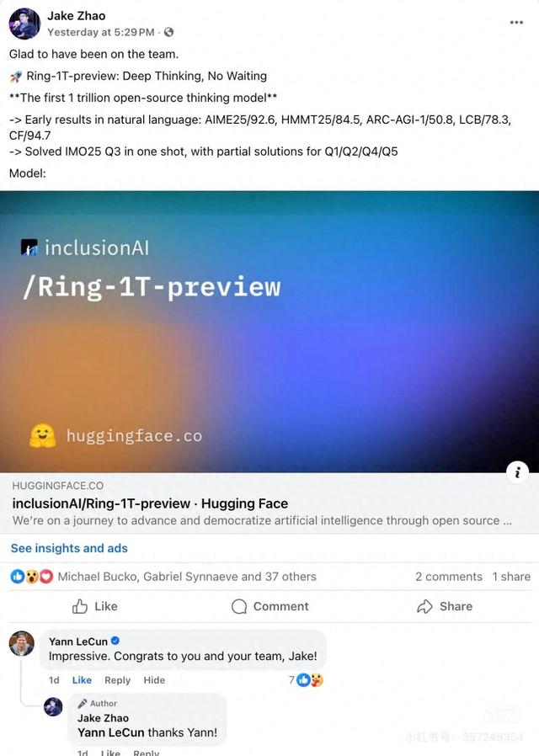
Task: Click the Comment speech bubble icon
Action: (239, 606)
